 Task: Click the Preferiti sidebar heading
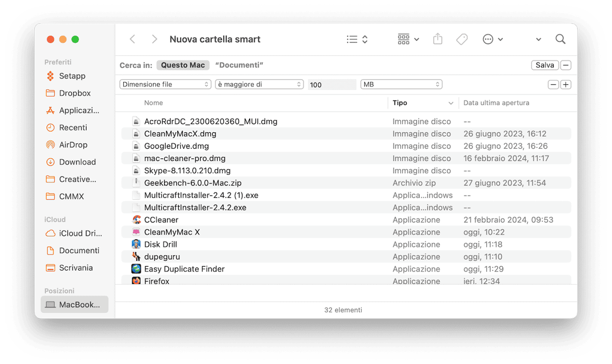58,62
